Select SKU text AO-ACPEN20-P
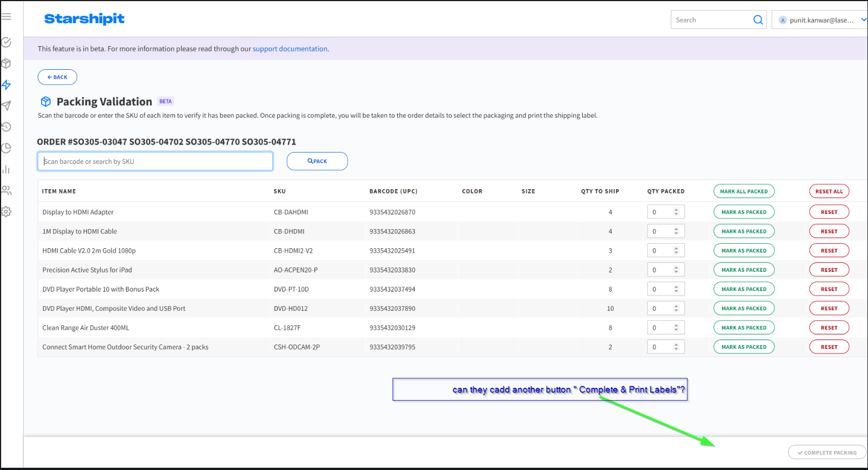The image size is (868, 470). tap(296, 270)
